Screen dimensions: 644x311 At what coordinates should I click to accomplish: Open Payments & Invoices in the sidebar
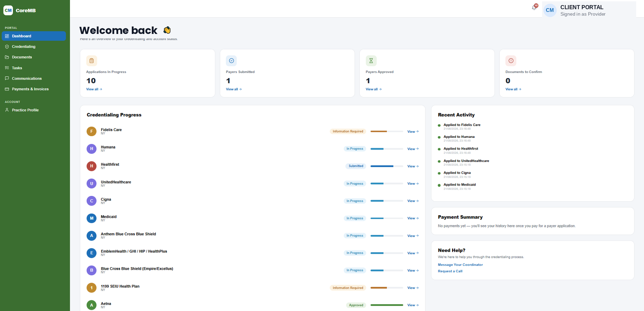point(34,89)
